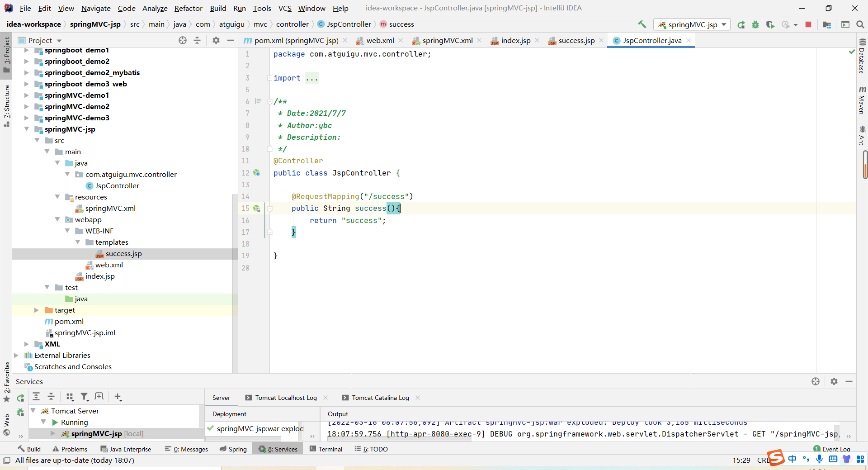Switch to the springMVC.xml editor tab
The image size is (868, 470).
447,40
